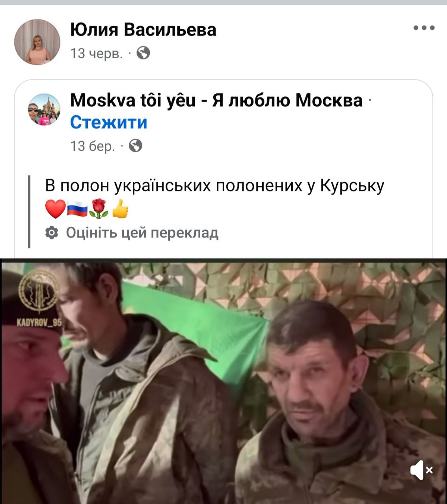Viewport: 447px width, 504px height.
Task: Tap the translated post caption text
Action: (x=215, y=186)
